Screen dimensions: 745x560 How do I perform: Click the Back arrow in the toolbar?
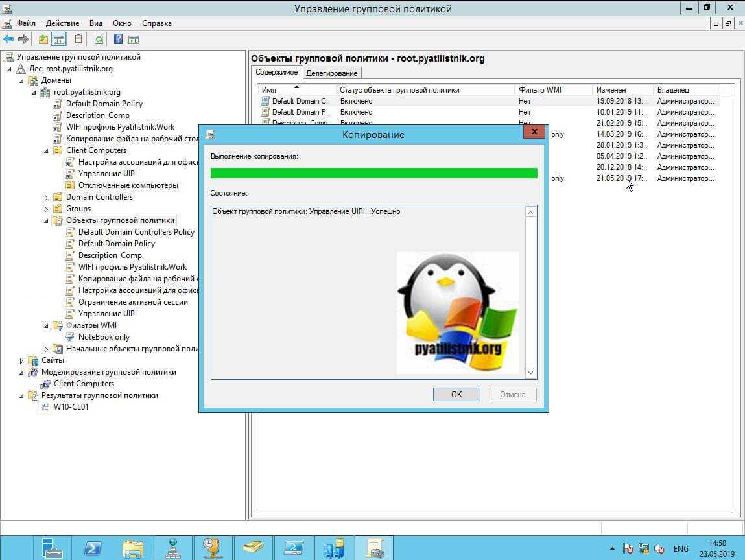pos(8,40)
